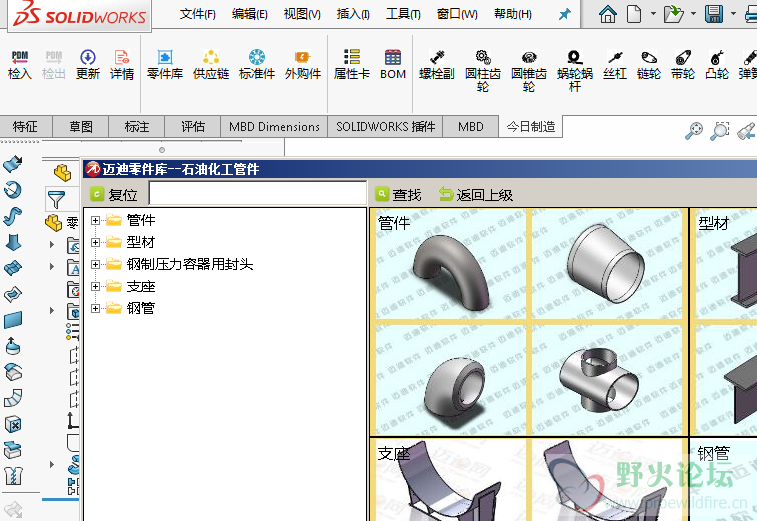757x521 pixels.
Task: Open the 文件(F) menu
Action: (197, 14)
